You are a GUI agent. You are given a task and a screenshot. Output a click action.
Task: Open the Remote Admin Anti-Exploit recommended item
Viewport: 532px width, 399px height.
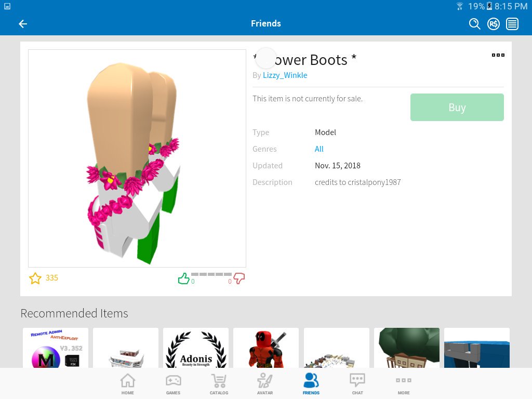click(55, 348)
